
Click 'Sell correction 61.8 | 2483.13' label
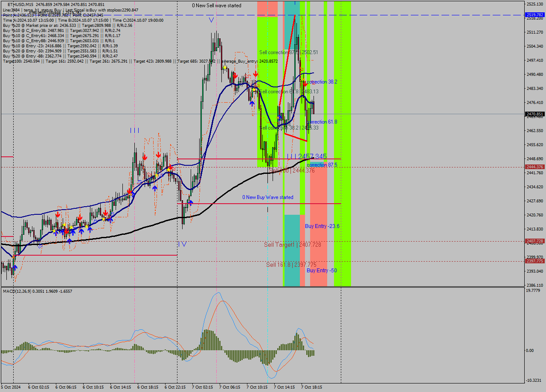click(289, 92)
